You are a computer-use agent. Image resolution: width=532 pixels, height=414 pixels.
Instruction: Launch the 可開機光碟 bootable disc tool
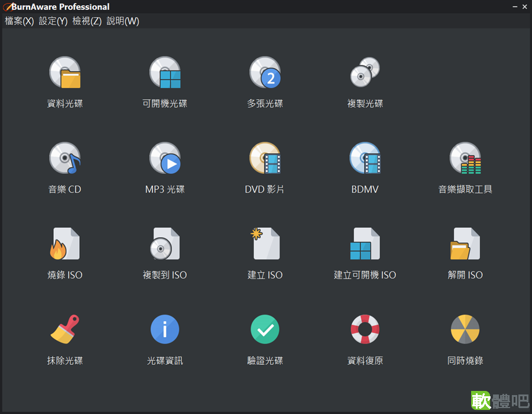[165, 72]
